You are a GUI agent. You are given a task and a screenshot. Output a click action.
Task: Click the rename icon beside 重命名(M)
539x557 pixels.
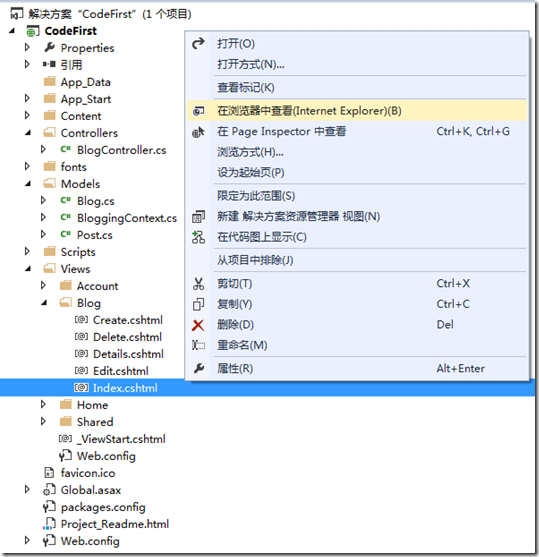198,345
